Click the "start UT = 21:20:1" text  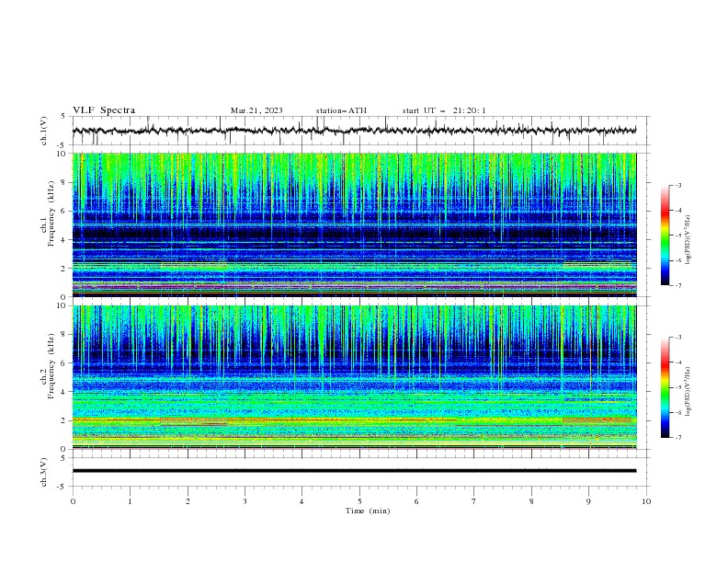[444, 110]
